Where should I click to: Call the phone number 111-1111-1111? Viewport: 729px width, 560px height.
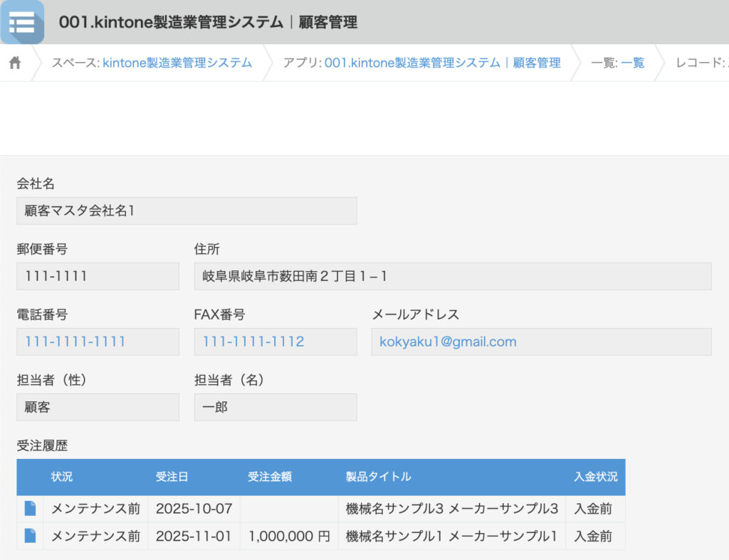[75, 342]
